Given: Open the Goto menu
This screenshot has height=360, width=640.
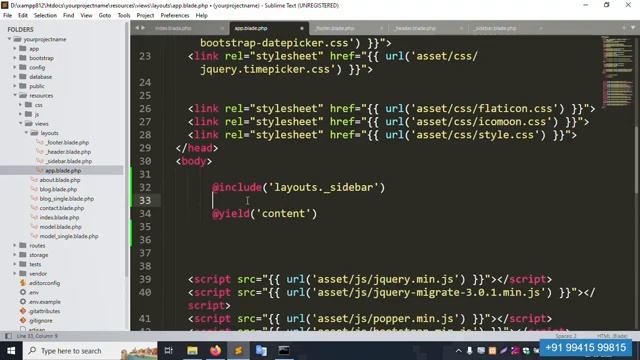Looking at the screenshot, I should 104,16.
